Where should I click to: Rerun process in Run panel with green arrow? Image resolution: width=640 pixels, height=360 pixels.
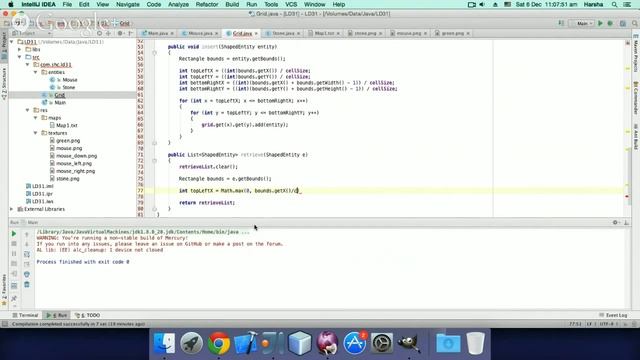tap(13, 234)
